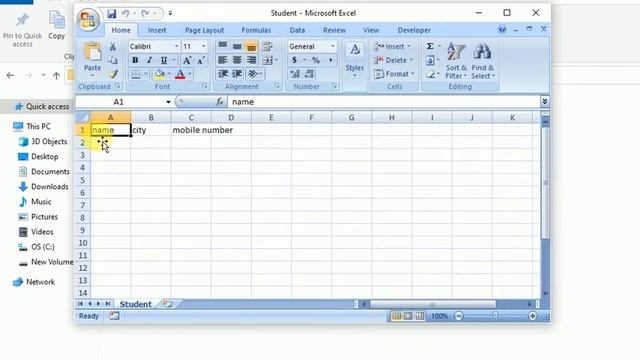Open the Sort & Filter menu

(x=456, y=61)
